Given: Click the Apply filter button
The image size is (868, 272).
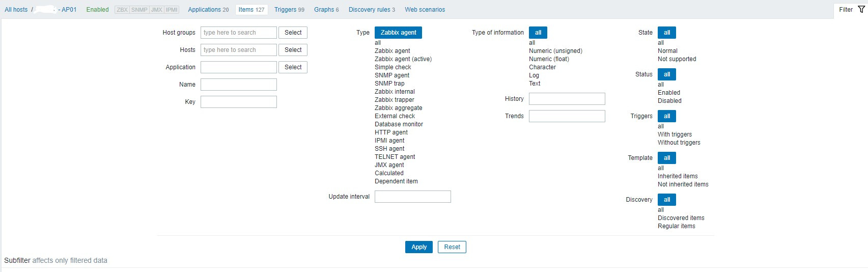Looking at the screenshot, I should pyautogui.click(x=419, y=247).
